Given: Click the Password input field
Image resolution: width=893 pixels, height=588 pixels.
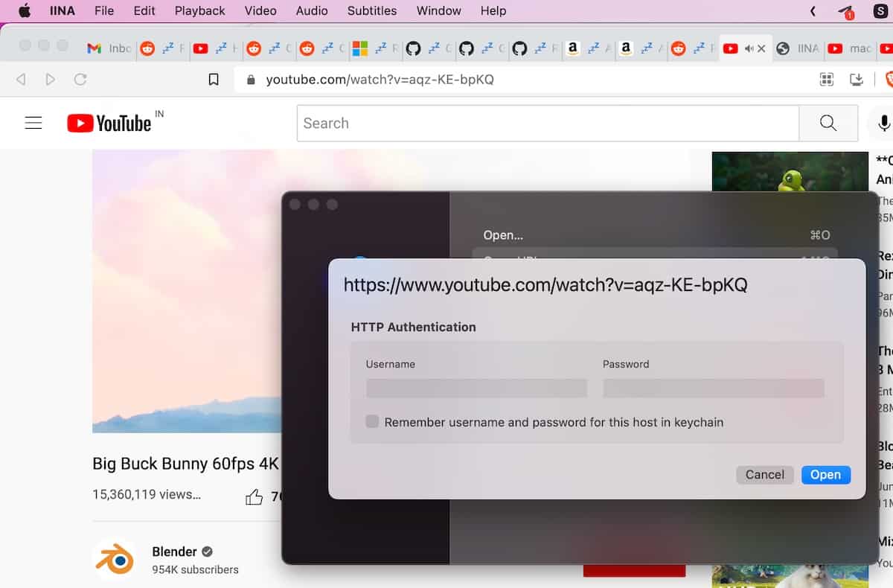Looking at the screenshot, I should (713, 388).
